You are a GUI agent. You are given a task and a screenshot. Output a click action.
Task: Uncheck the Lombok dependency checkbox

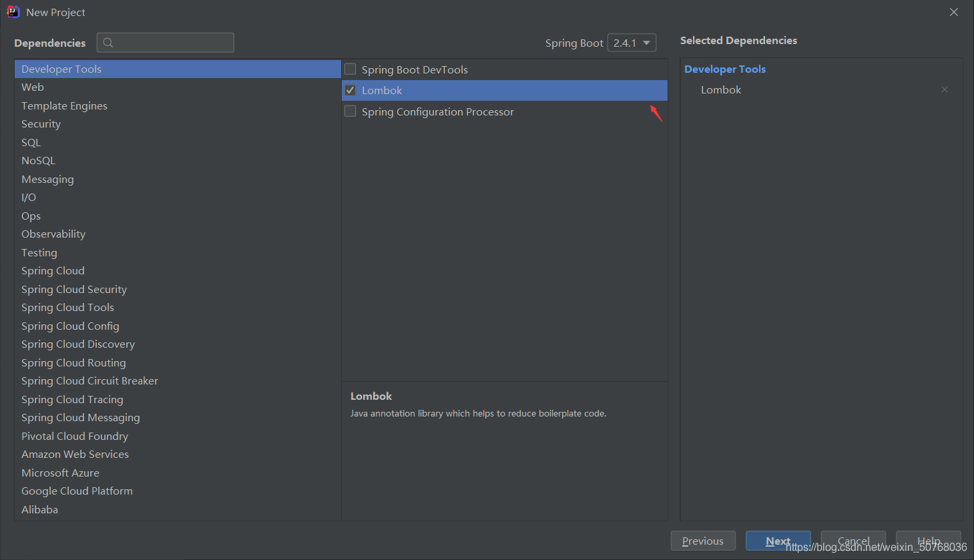350,90
